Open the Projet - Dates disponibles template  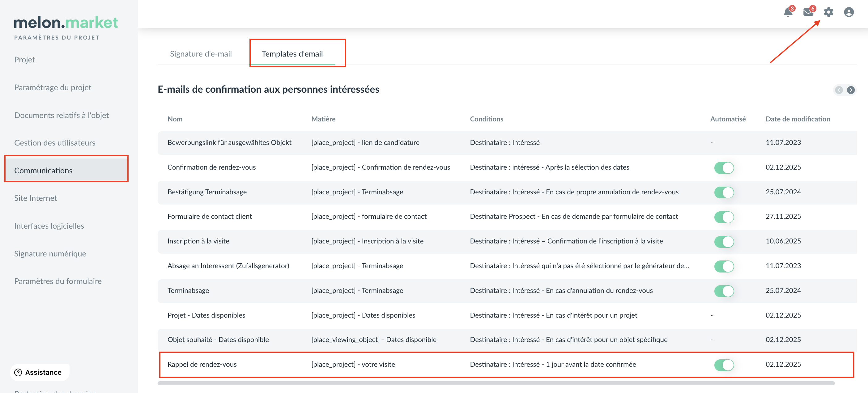206,315
